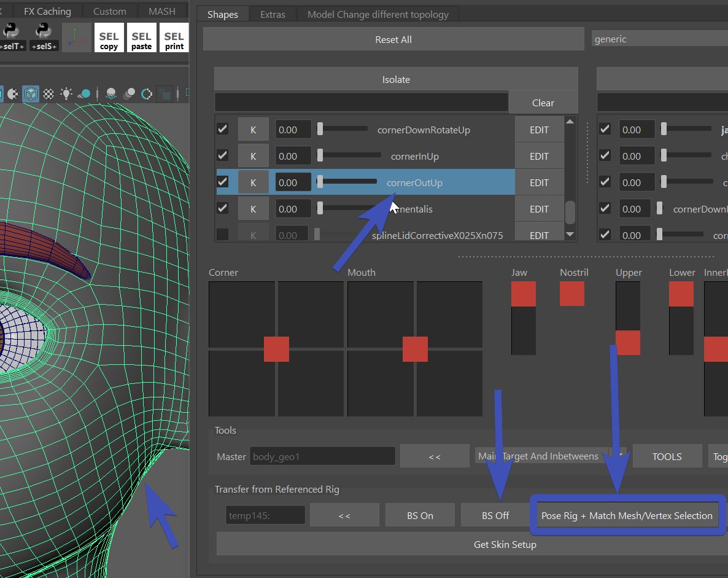Enable use all lights bulb icon

coord(66,94)
